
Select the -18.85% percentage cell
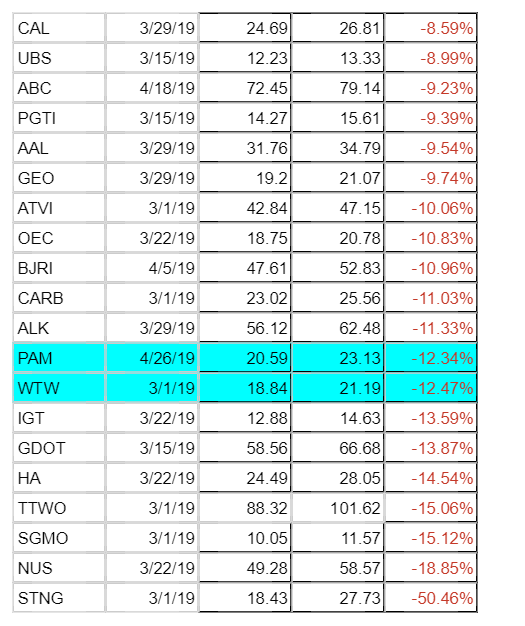click(x=431, y=568)
